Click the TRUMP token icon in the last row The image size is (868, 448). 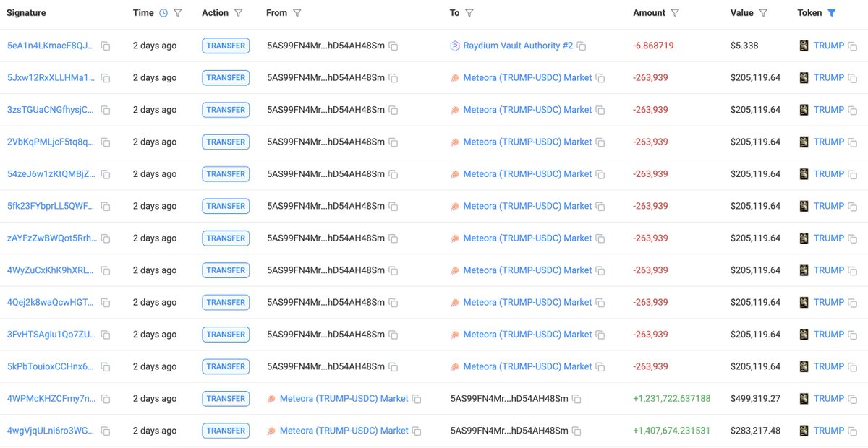point(804,430)
